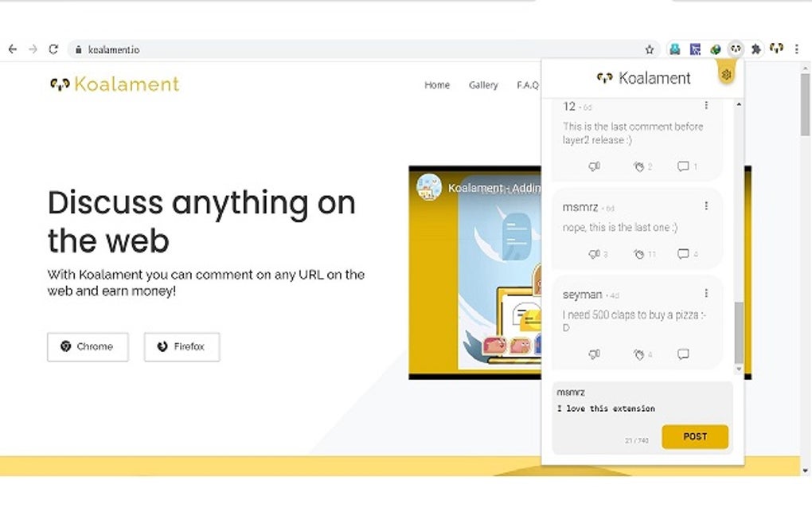
Task: Open the Extensions puzzle piece menu
Action: click(x=756, y=49)
